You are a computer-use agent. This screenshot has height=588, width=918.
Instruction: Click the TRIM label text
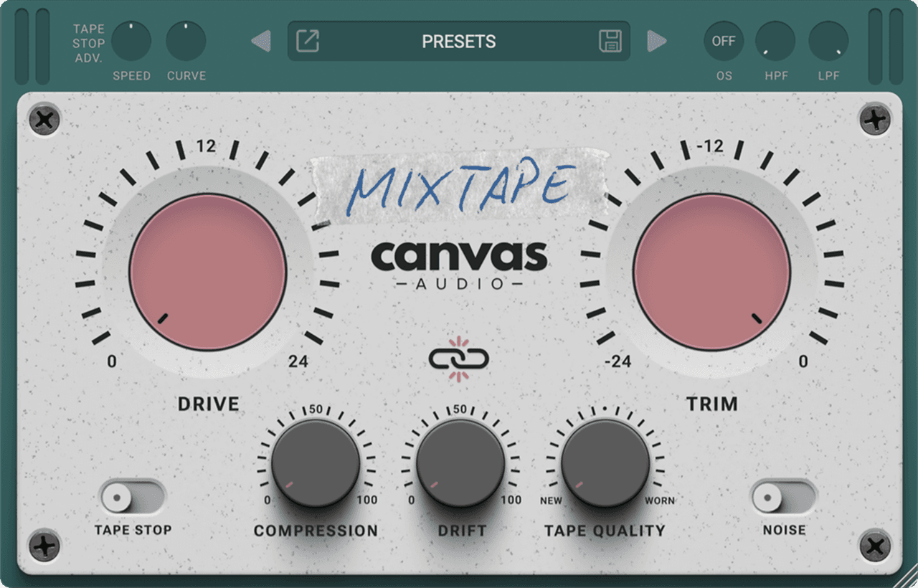712,404
